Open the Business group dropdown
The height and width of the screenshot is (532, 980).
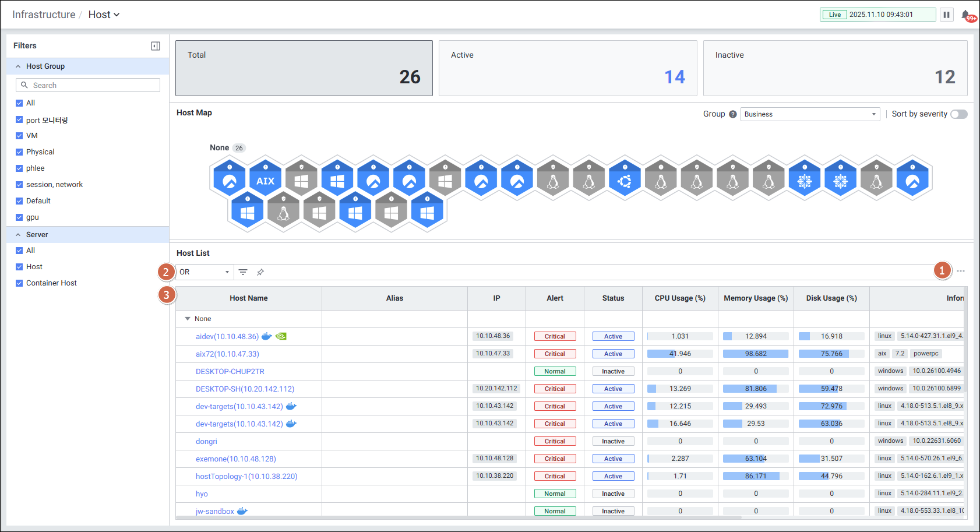pos(809,114)
